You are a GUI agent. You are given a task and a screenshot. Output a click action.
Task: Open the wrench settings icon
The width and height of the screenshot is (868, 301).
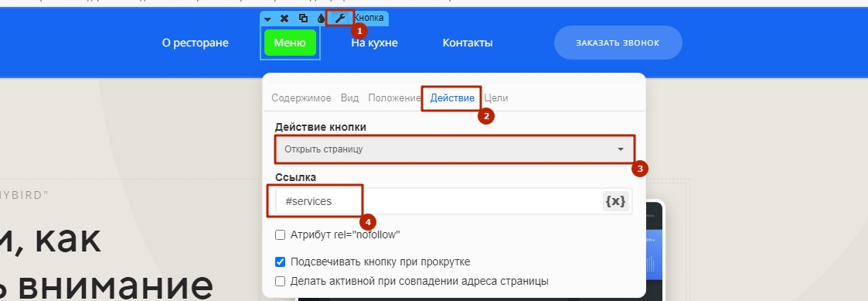[339, 19]
